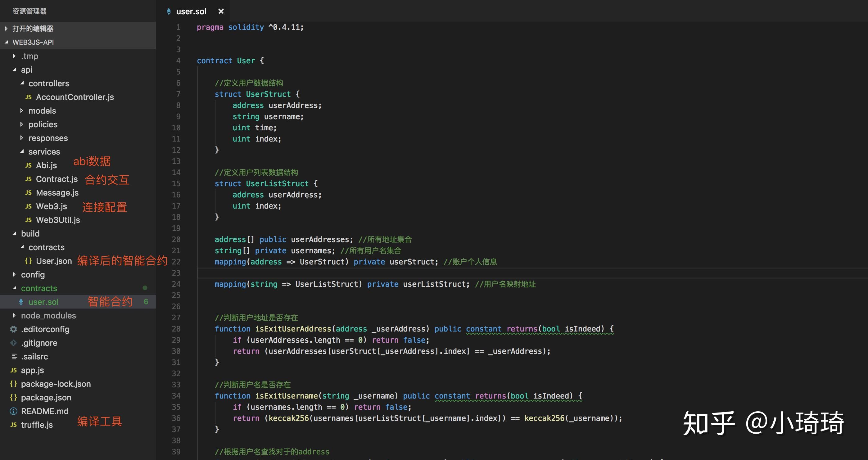Image resolution: width=868 pixels, height=460 pixels.
Task: Click JS icon next to Abi.js
Action: [28, 165]
